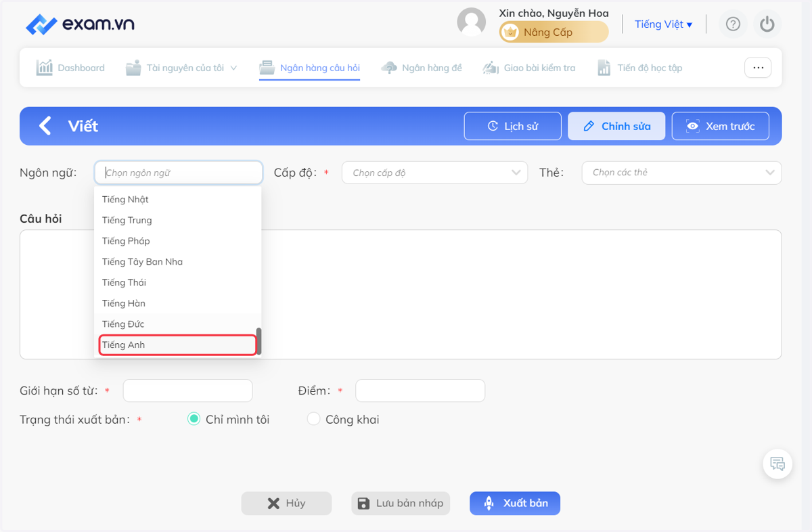The height and width of the screenshot is (532, 812).
Task: Select Tiếng Nhật from the language list
Action: (x=177, y=199)
